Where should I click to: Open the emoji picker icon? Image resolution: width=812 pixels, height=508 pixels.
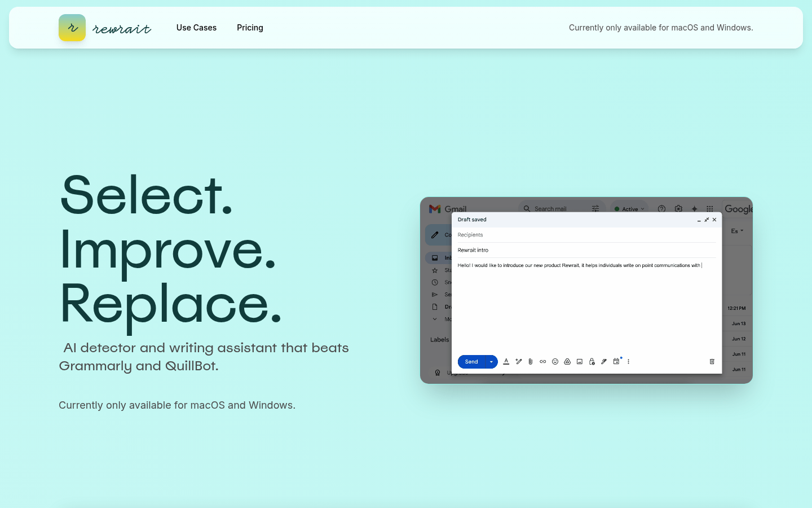click(555, 362)
